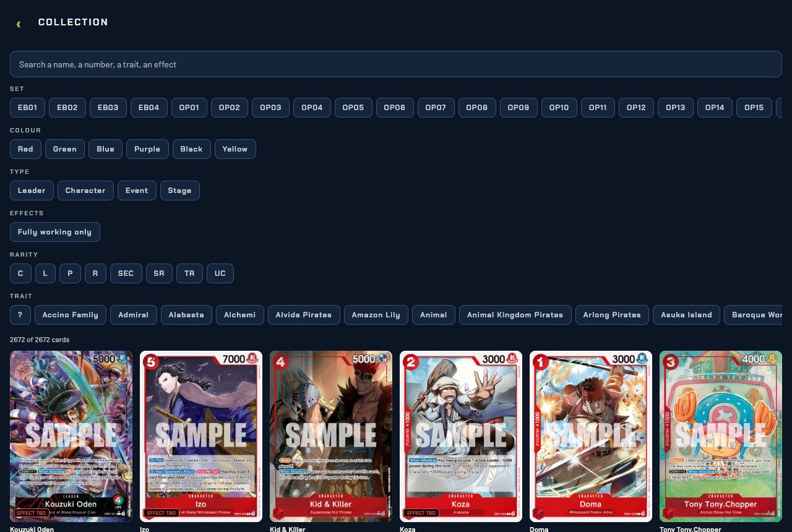Filter cards by Red colour

pos(25,149)
